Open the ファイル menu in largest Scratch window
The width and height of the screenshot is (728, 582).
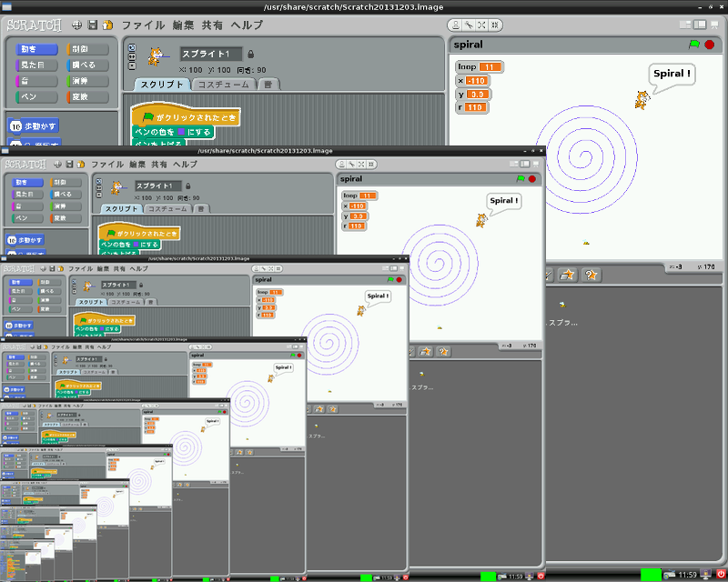144,25
